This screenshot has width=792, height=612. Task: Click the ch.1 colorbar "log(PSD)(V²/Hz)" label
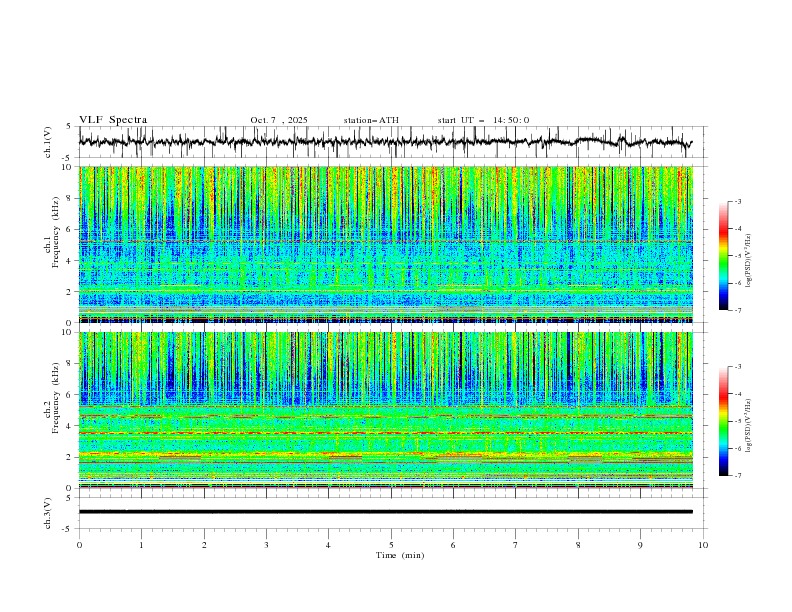(749, 261)
